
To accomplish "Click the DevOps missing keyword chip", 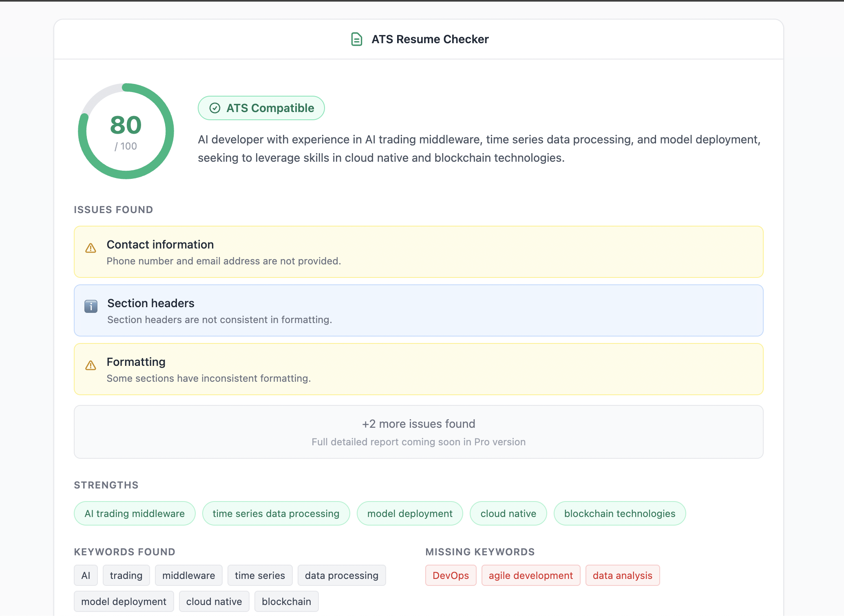I will [451, 575].
